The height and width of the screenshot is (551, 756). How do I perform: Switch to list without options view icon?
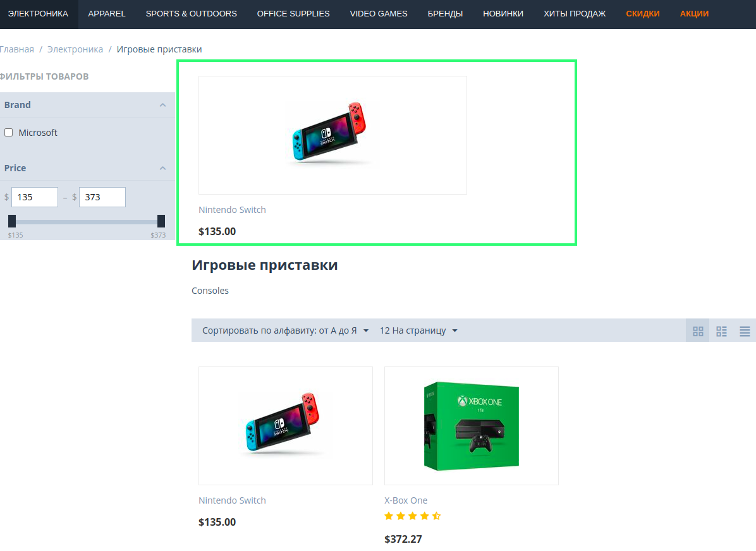[745, 331]
